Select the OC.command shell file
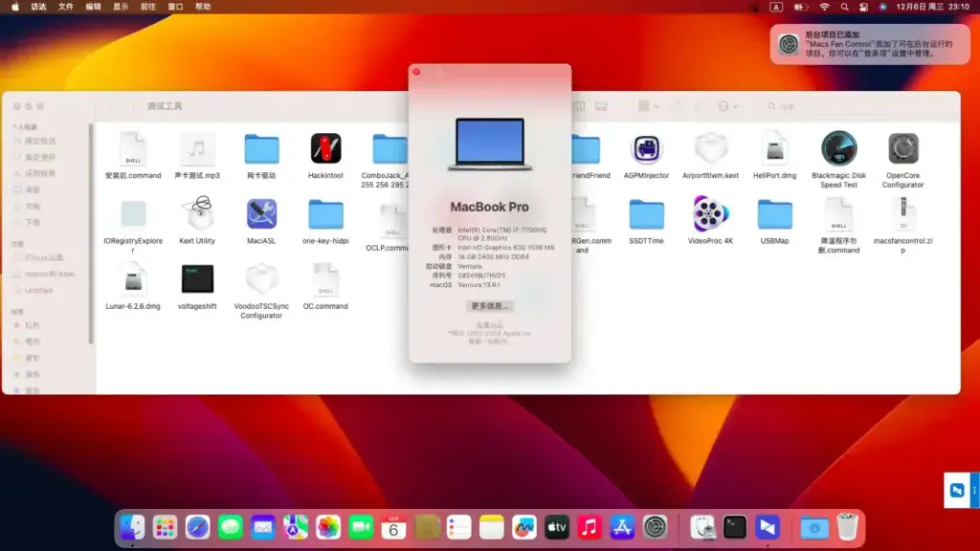Screen dimensions: 980x551 (x=325, y=279)
